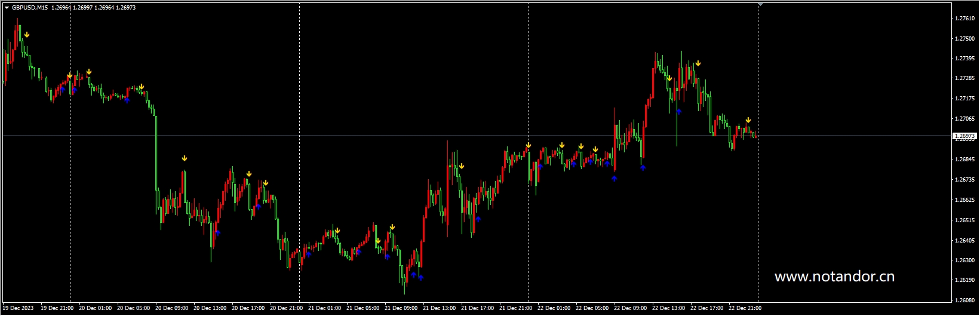Click the 22 Dec 09:00 time axis label
The width and height of the screenshot is (980, 316).
pyautogui.click(x=630, y=308)
